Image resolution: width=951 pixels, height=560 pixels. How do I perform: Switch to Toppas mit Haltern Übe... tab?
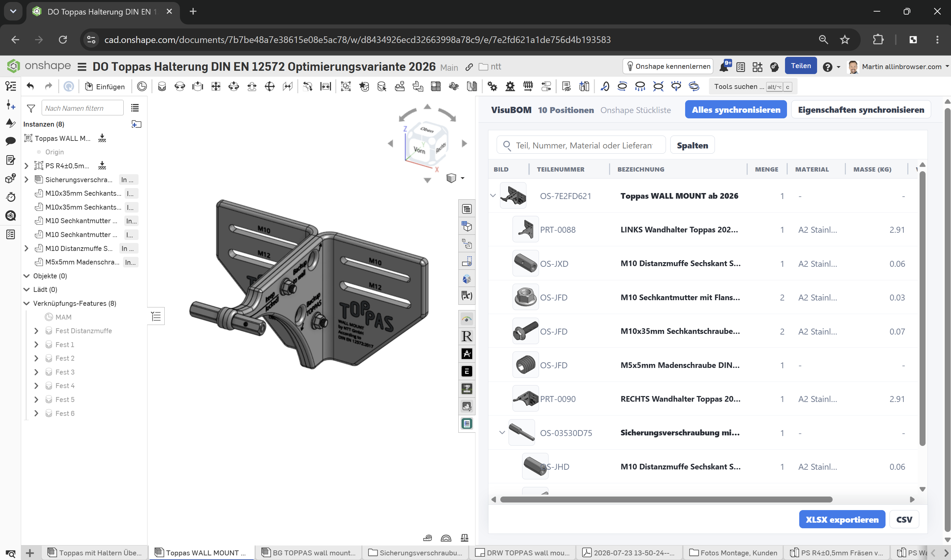click(x=95, y=552)
